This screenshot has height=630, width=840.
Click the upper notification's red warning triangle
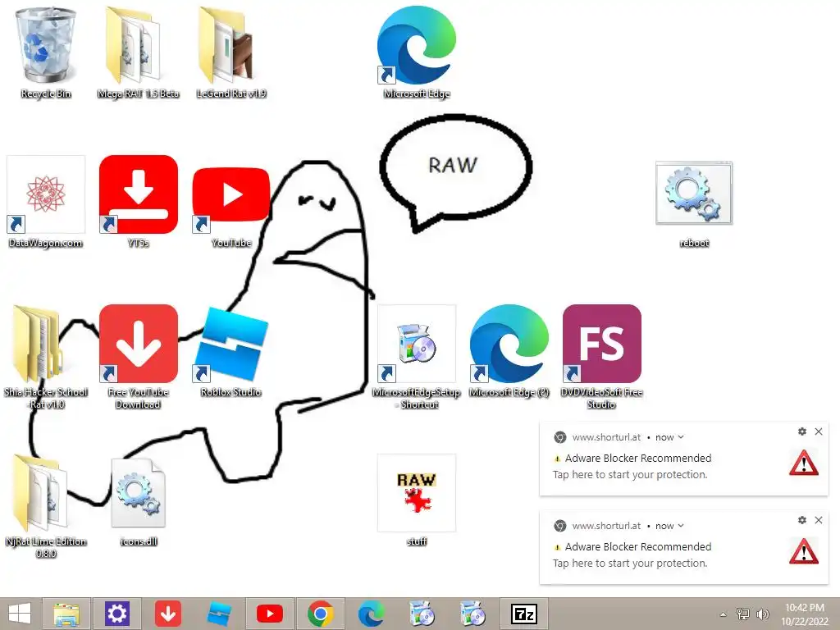pyautogui.click(x=804, y=463)
